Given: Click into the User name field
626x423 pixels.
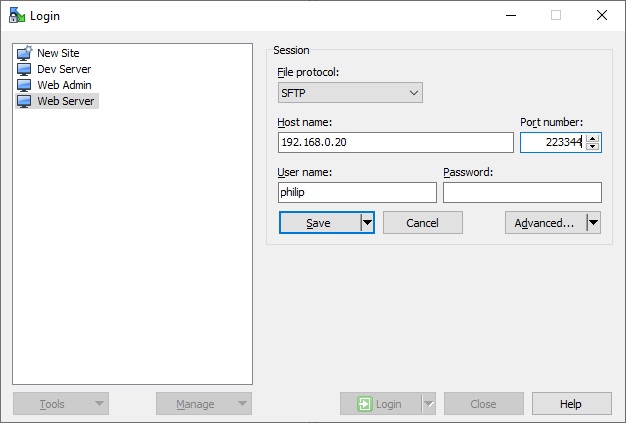Looking at the screenshot, I should click(357, 192).
